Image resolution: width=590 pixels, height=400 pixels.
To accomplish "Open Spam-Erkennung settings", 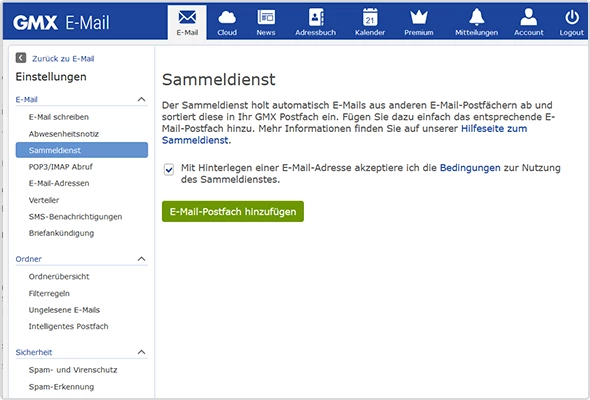I will tap(61, 386).
